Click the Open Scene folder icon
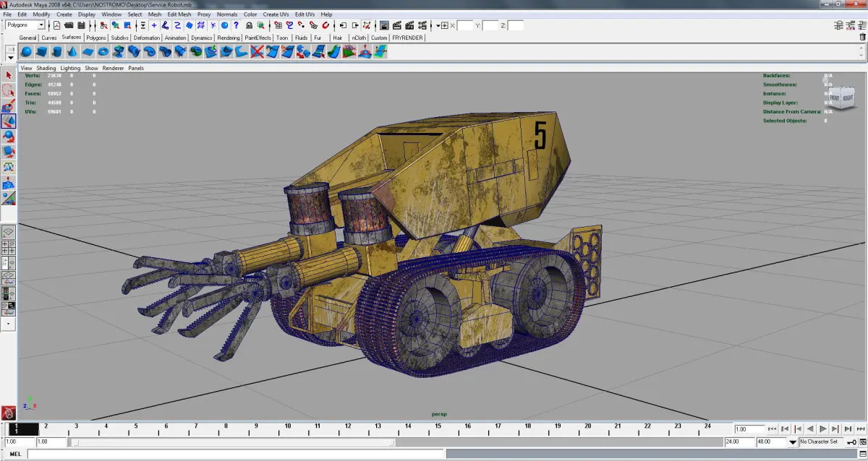This screenshot has height=461, width=868. click(69, 25)
